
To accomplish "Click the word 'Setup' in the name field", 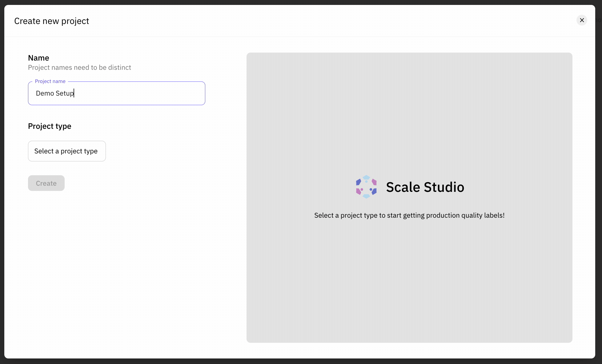I will (x=65, y=93).
